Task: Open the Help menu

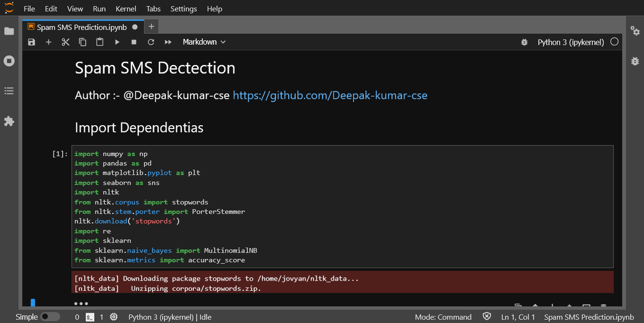Action: (x=215, y=9)
